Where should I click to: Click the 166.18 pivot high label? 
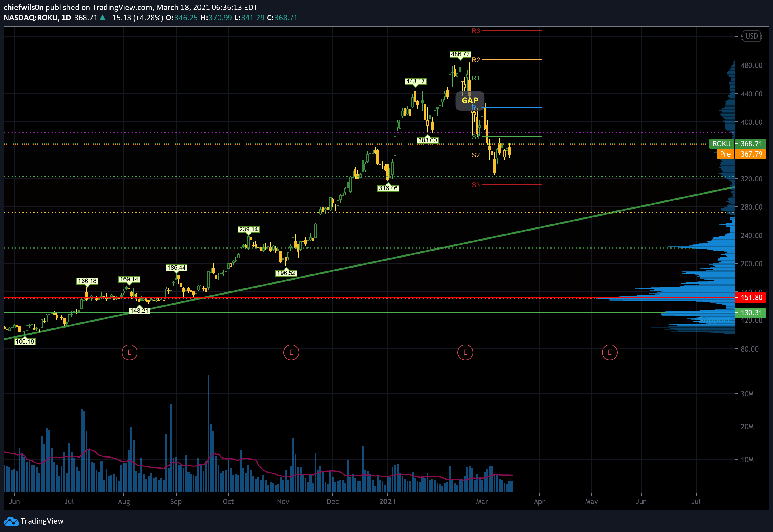coord(87,281)
